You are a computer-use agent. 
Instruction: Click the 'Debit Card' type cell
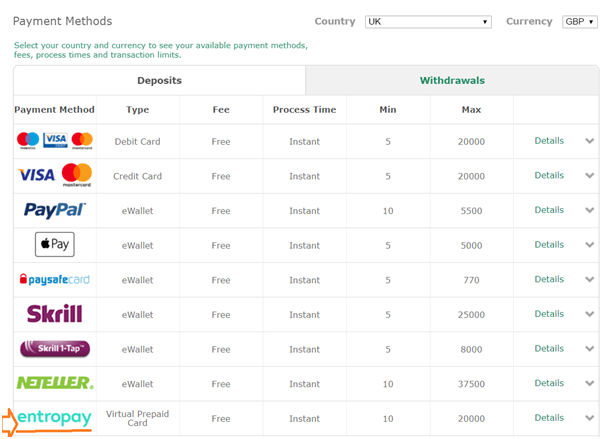point(138,141)
